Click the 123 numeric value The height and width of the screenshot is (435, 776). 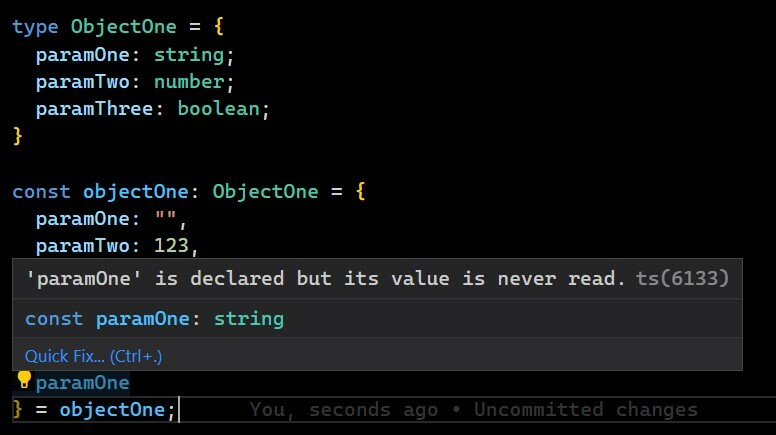pyautogui.click(x=171, y=246)
